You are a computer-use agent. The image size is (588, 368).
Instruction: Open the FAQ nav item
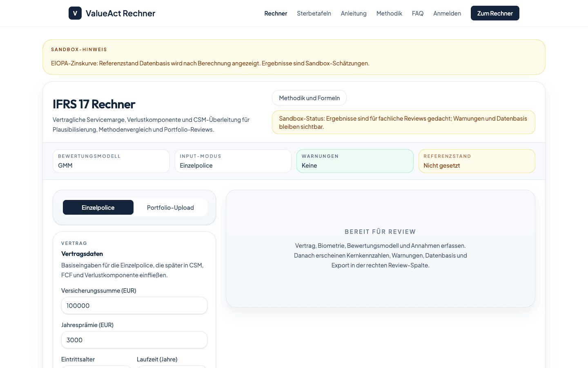418,13
